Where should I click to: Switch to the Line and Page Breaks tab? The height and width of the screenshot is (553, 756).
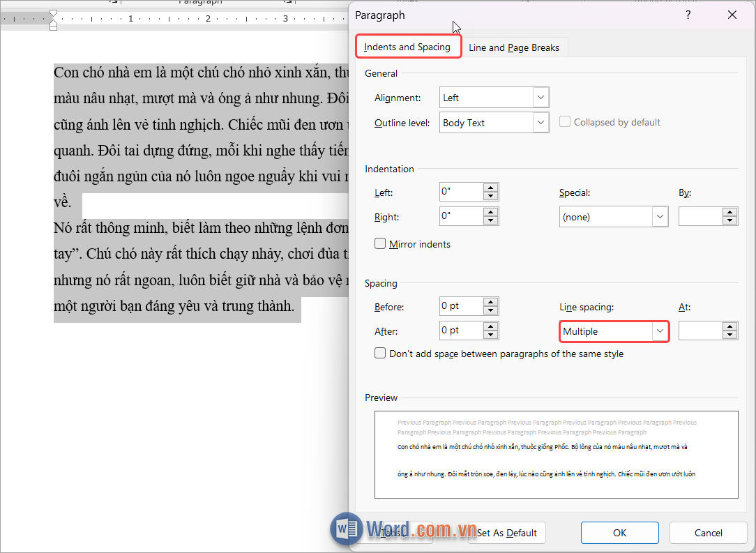(x=515, y=47)
